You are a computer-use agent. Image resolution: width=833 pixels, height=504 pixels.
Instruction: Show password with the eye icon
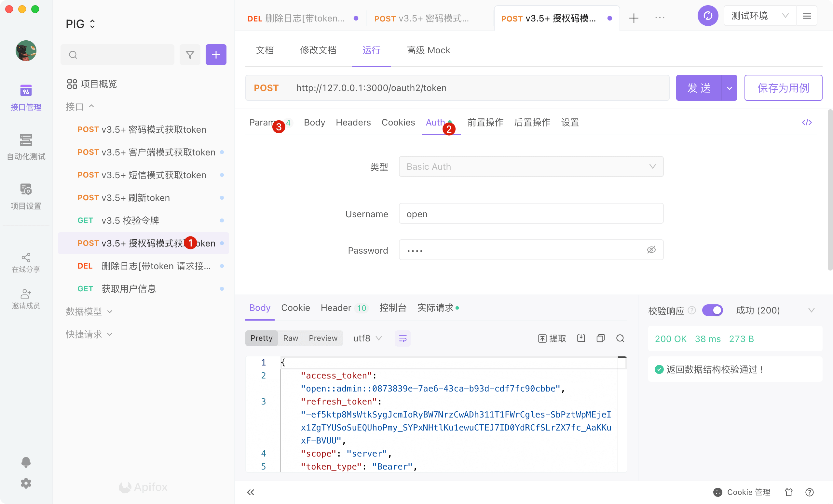[651, 250]
